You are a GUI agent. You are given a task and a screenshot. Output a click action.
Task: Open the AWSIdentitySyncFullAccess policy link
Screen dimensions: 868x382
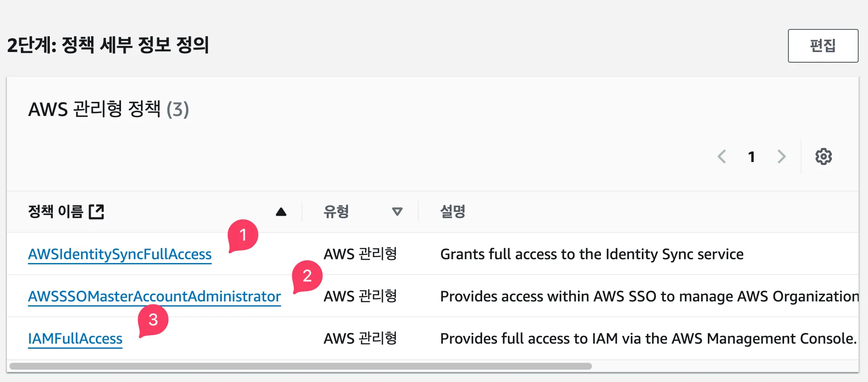tap(120, 254)
